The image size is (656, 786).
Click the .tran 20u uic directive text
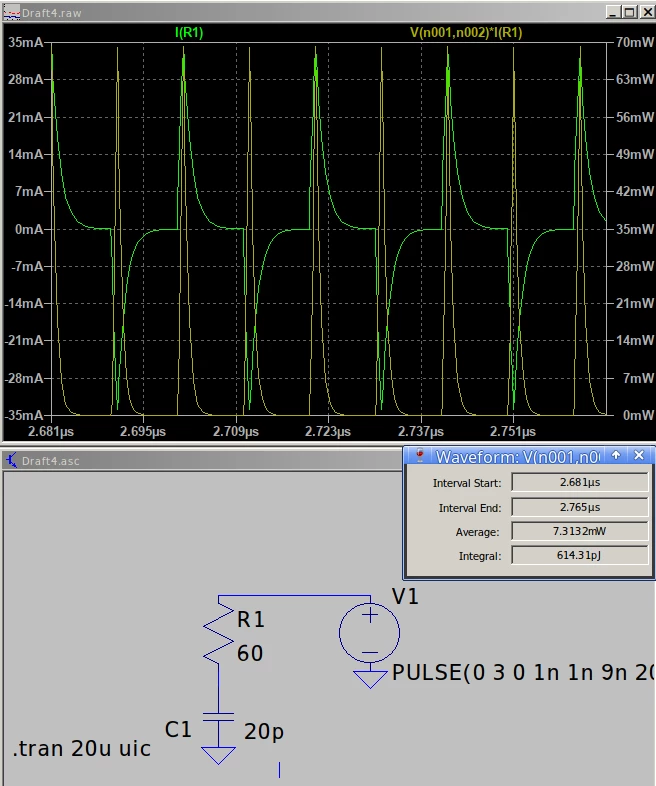pyautogui.click(x=82, y=748)
